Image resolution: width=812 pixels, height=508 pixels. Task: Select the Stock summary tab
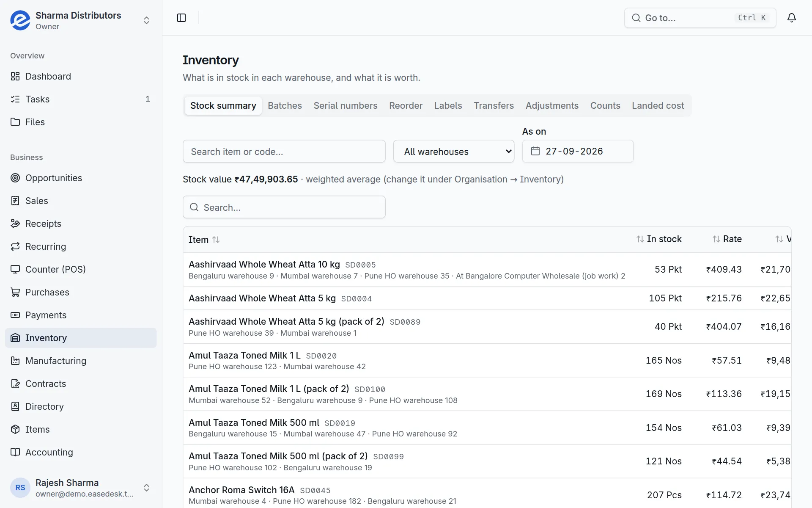coord(223,106)
